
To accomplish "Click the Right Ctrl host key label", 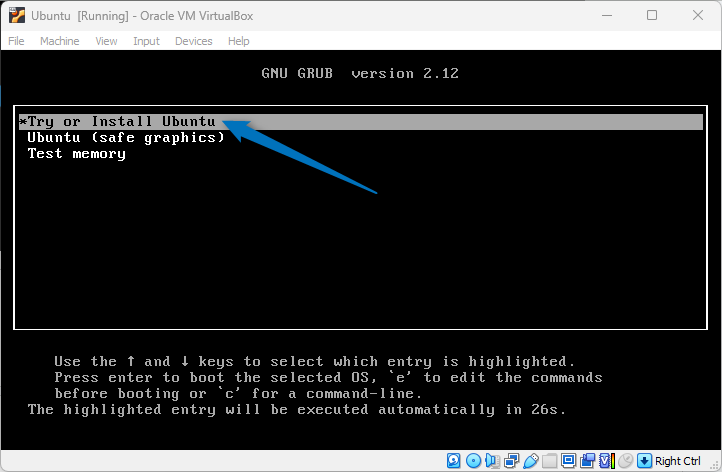I will click(677, 461).
